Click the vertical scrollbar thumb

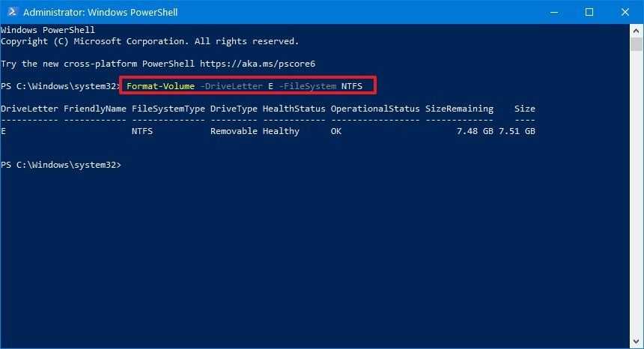point(637,43)
